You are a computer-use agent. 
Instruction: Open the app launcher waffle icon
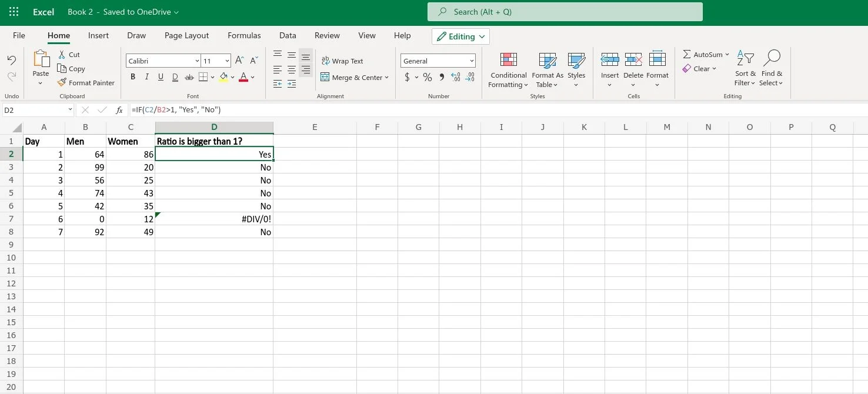[x=14, y=12]
